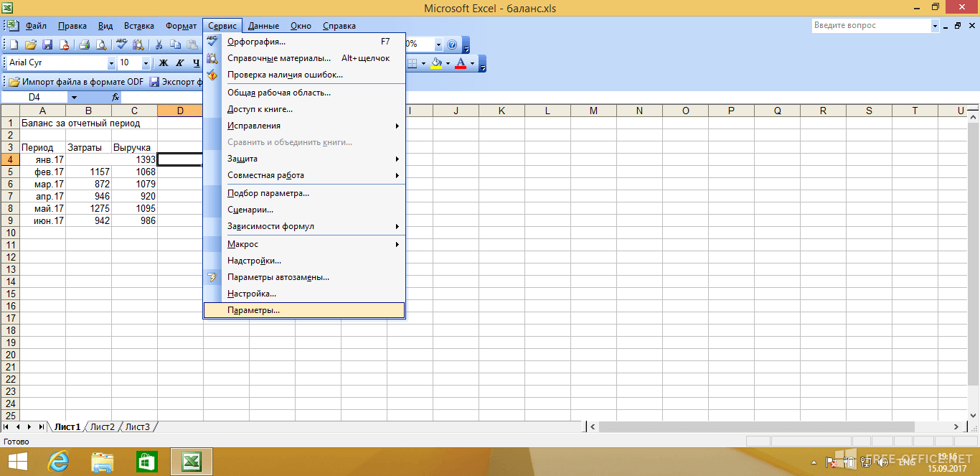Open the font name Arial Cyr dropdown
Viewport: 980px width, 476px height.
[x=111, y=63]
